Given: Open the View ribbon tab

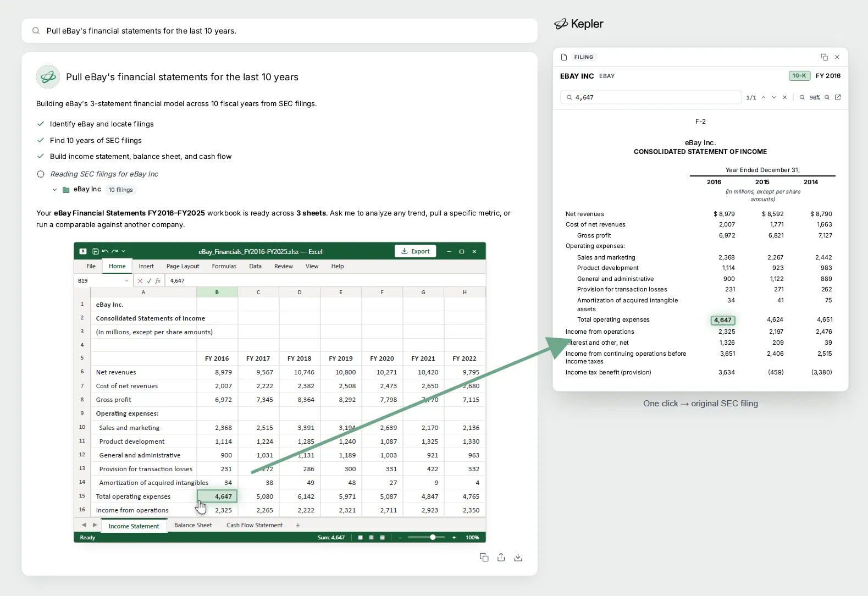Looking at the screenshot, I should coord(312,266).
